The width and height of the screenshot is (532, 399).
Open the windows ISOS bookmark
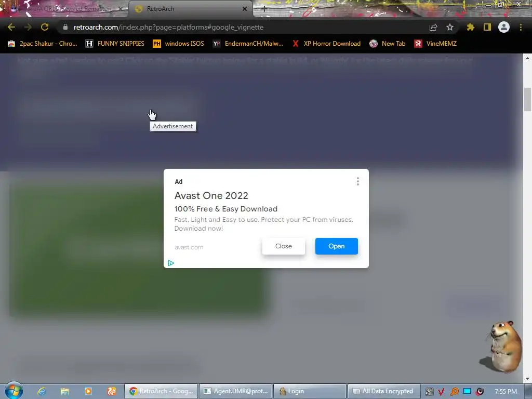click(179, 44)
